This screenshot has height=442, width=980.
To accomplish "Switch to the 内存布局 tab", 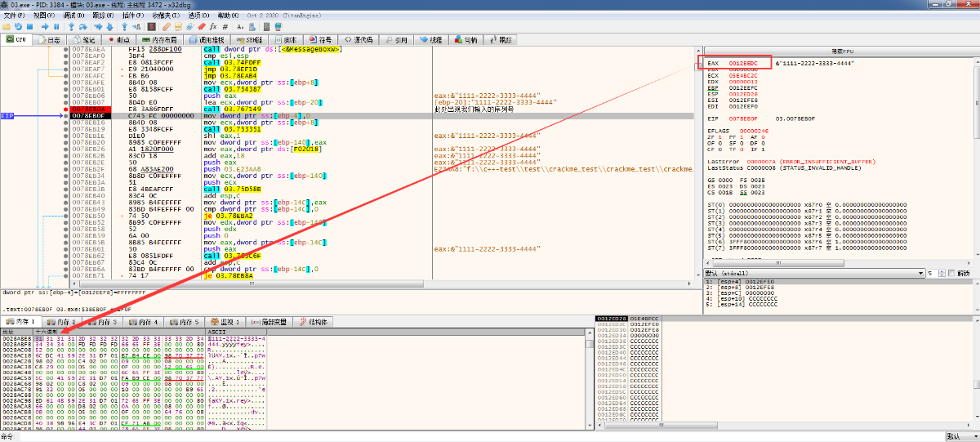I will [x=158, y=39].
